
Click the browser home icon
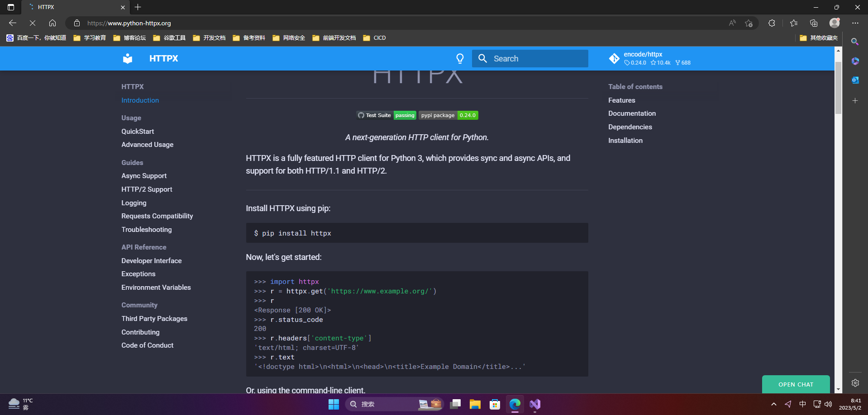point(52,23)
